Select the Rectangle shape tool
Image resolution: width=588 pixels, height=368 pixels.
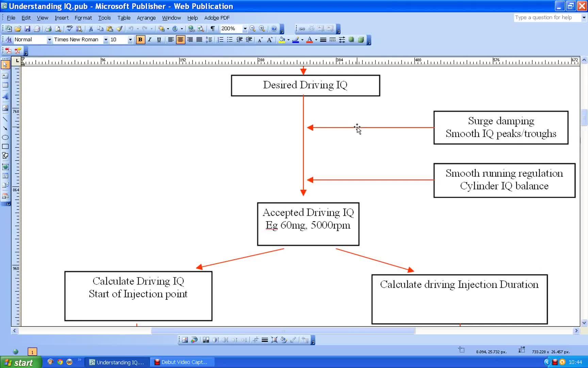[5, 147]
